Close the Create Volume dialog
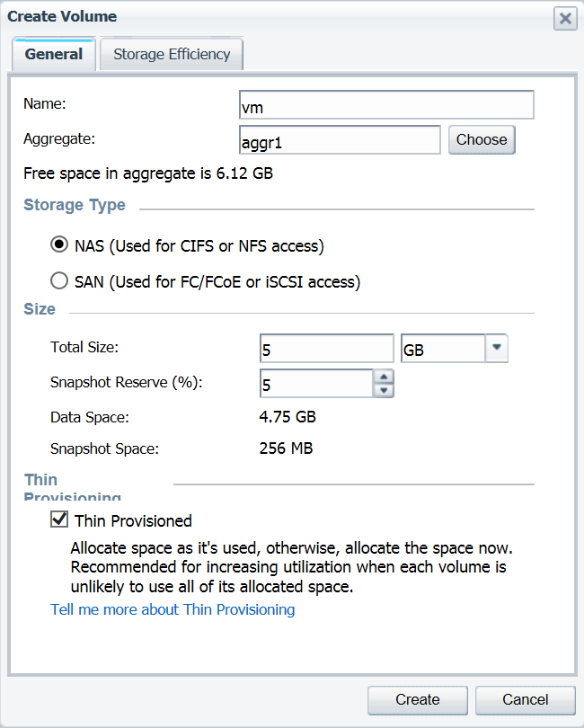This screenshot has width=584, height=728. (x=565, y=19)
